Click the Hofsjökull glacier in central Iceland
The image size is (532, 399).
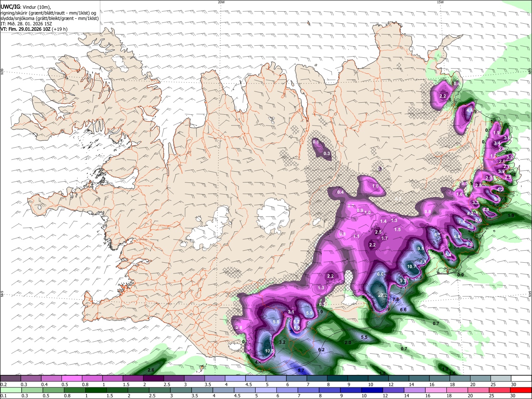click(x=273, y=215)
